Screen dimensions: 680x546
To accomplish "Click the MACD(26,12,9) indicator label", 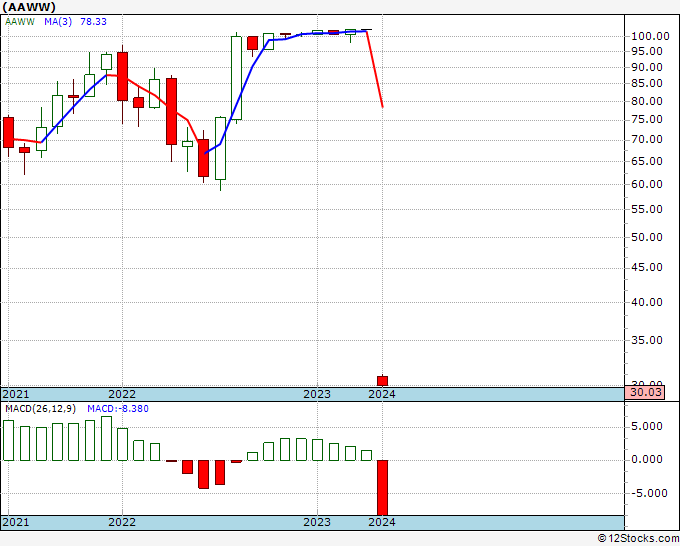I will 40,409.
